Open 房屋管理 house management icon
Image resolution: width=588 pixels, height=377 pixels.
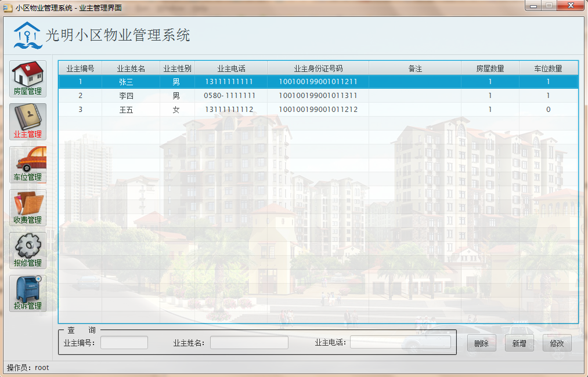[x=28, y=79]
